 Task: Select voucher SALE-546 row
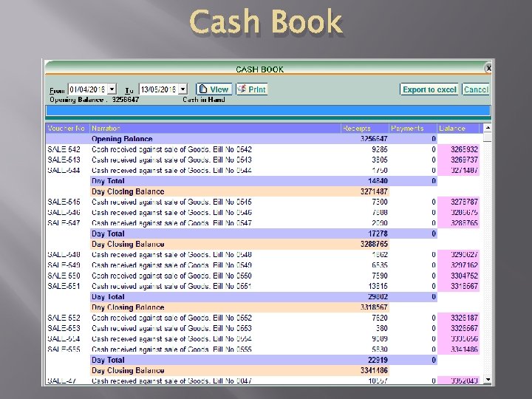(262, 212)
